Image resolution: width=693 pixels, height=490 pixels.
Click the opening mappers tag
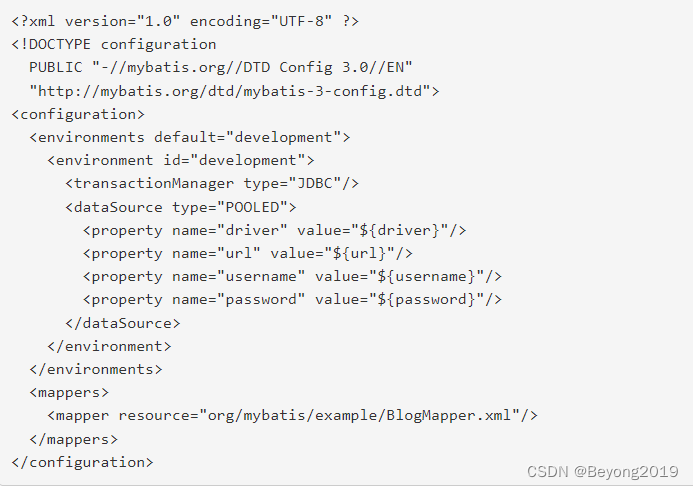tap(69, 392)
